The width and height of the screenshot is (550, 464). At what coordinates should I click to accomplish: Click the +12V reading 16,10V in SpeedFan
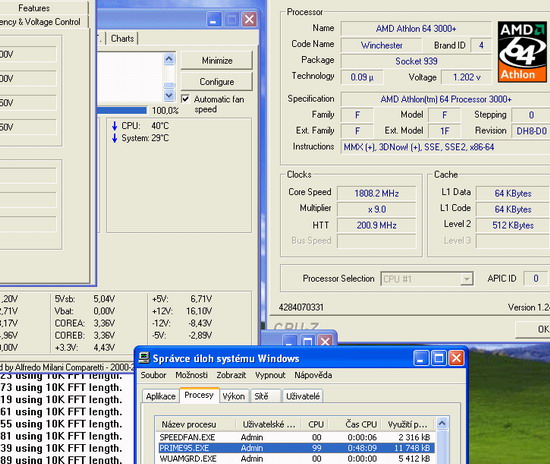(x=199, y=311)
